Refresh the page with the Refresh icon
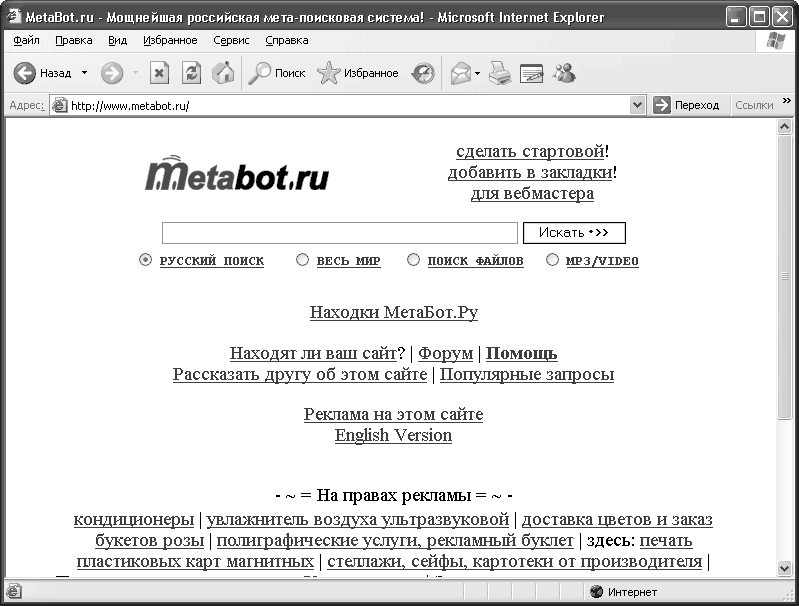Image resolution: width=799 pixels, height=606 pixels. point(192,73)
